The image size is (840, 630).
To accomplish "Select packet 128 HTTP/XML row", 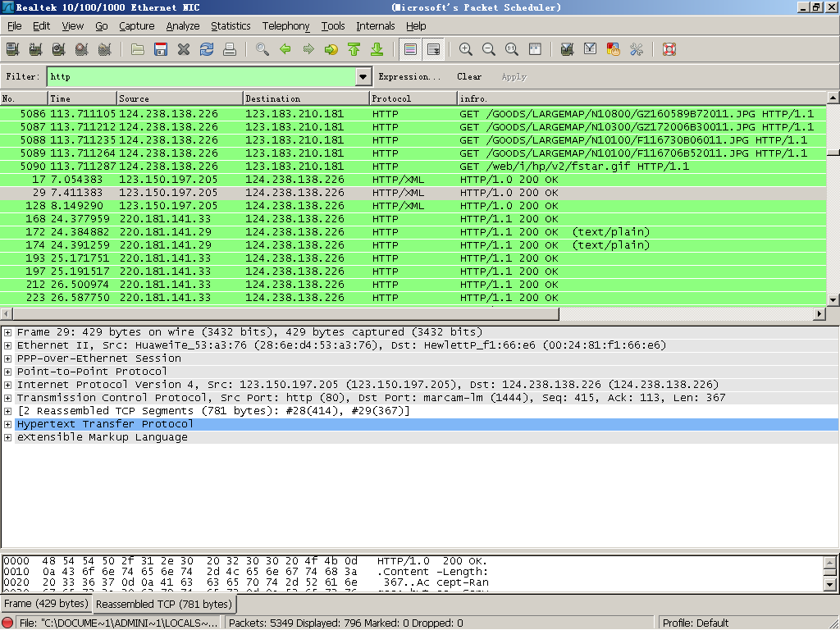I will pyautogui.click(x=413, y=206).
